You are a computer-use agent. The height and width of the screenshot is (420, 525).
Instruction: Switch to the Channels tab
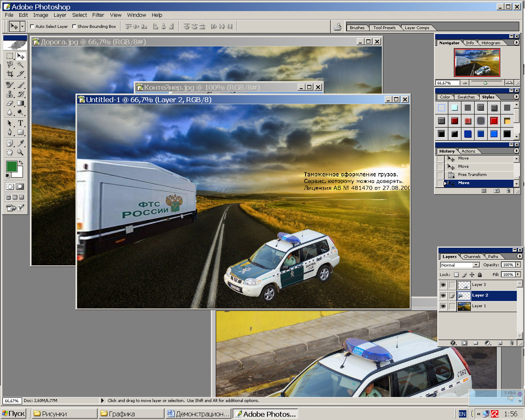point(472,257)
